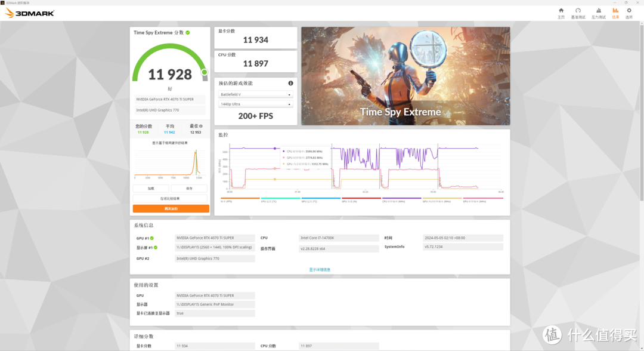
Task: Click the 操作界面 version v2.28.8228 s64
Action: coord(339,249)
